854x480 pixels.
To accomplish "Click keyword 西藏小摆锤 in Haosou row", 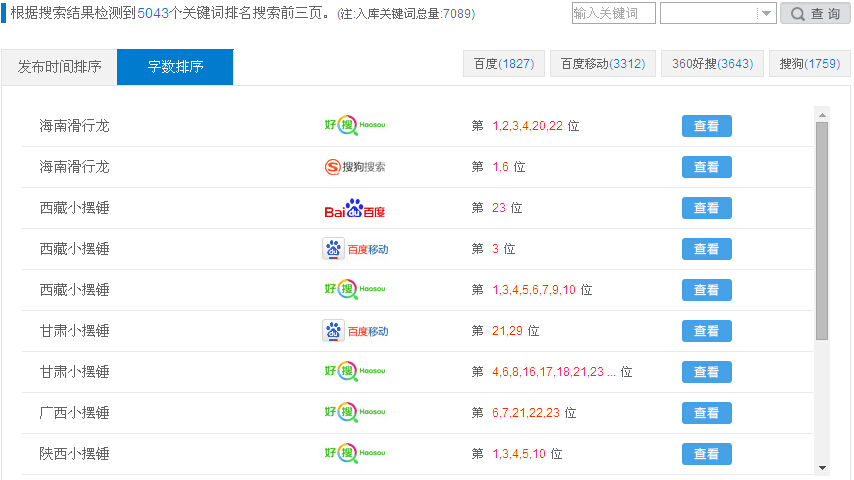I will click(74, 290).
